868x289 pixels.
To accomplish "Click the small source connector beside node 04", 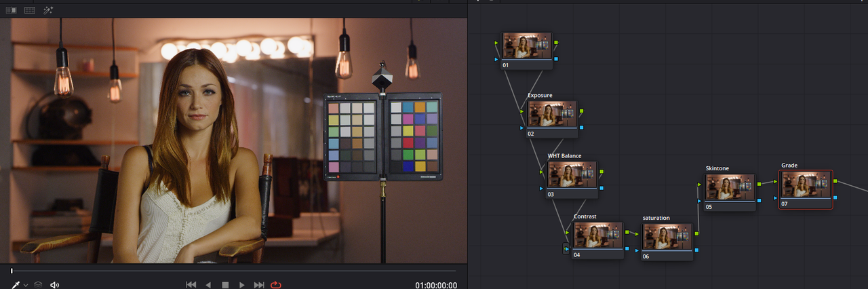I will tap(566, 249).
